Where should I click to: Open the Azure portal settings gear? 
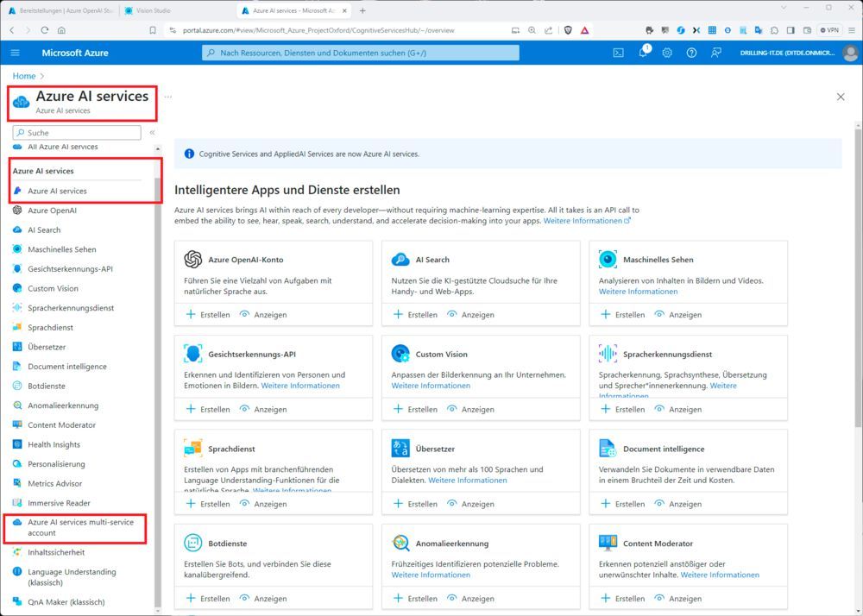tap(666, 53)
